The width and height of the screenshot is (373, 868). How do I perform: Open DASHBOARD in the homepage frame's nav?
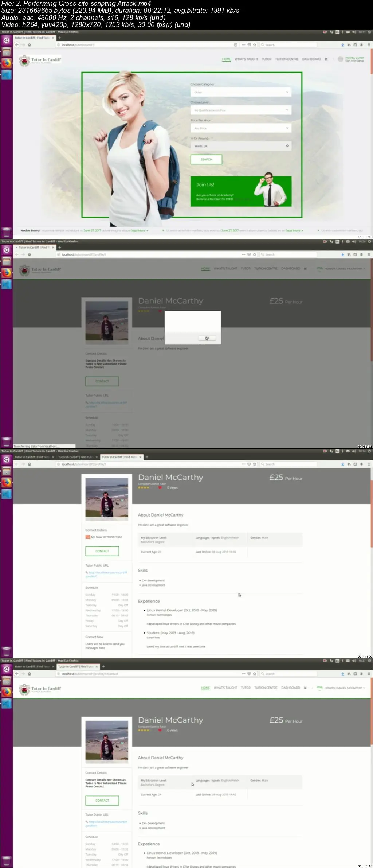point(311,59)
